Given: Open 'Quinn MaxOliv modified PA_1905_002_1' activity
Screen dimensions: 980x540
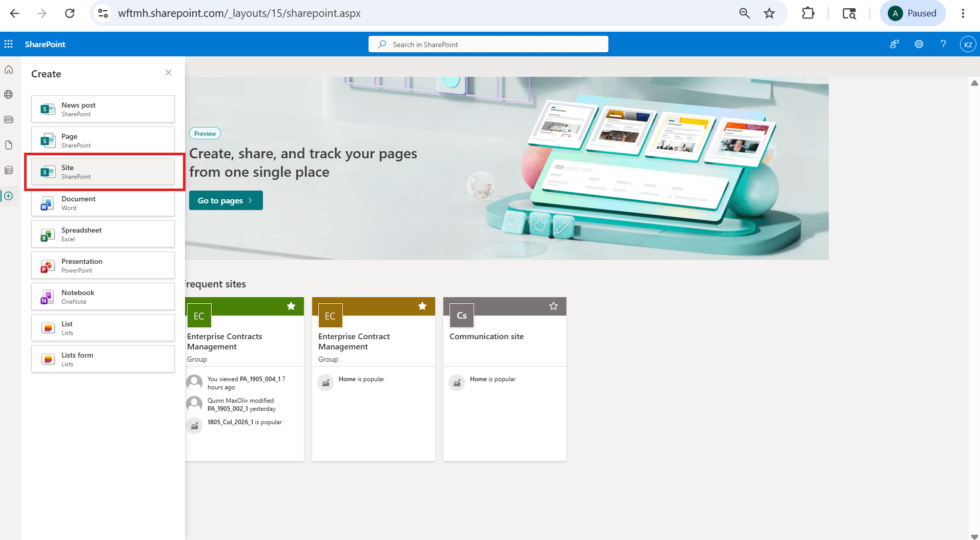Looking at the screenshot, I should [x=241, y=404].
